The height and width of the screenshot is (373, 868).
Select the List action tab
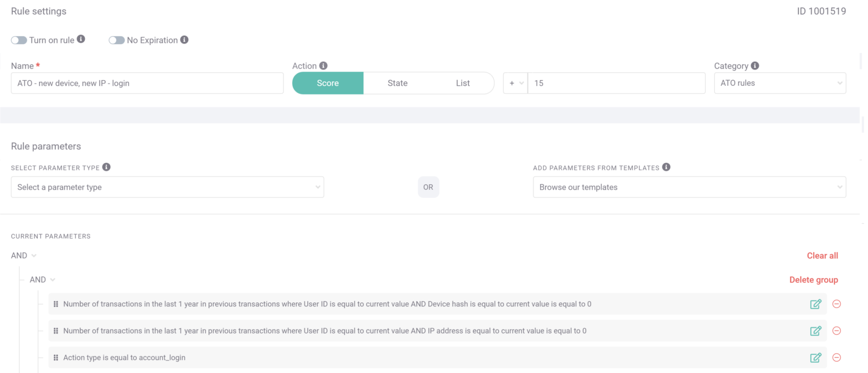(x=462, y=83)
